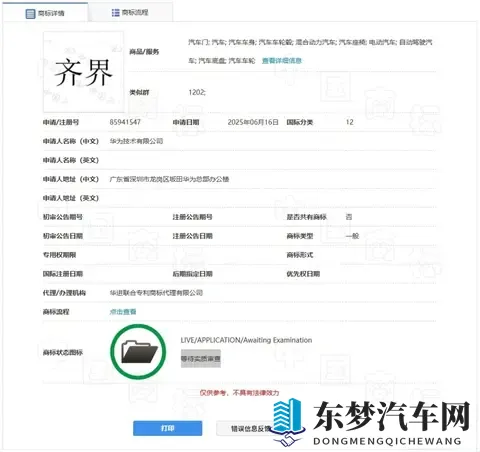This screenshot has height=452, width=480.
Task: Open the 商标详情 tab
Action: tap(45, 13)
